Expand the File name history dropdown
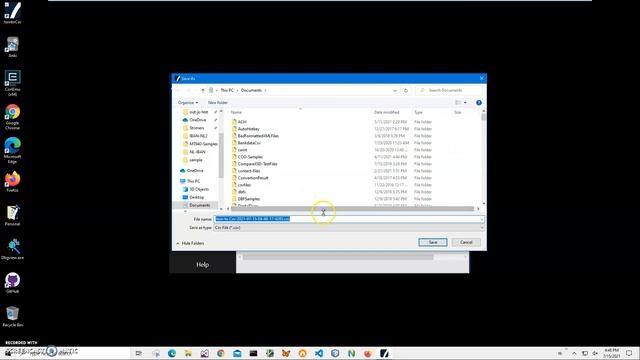This screenshot has width=640, height=360. coord(482,219)
